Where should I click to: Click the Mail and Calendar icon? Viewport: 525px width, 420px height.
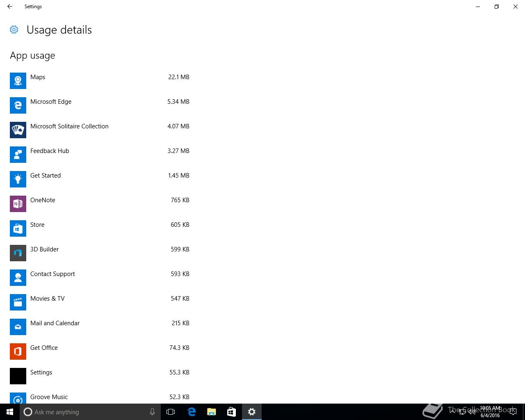[18, 327]
